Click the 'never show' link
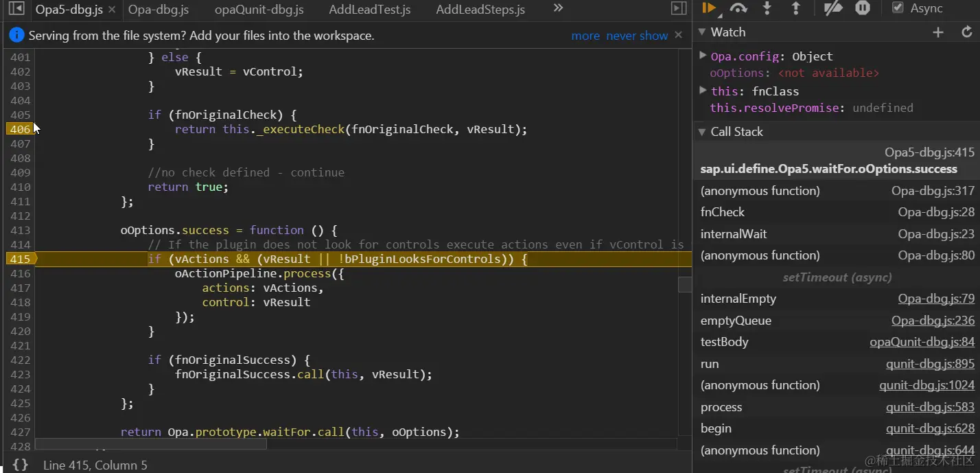The height and width of the screenshot is (473, 980). 637,36
